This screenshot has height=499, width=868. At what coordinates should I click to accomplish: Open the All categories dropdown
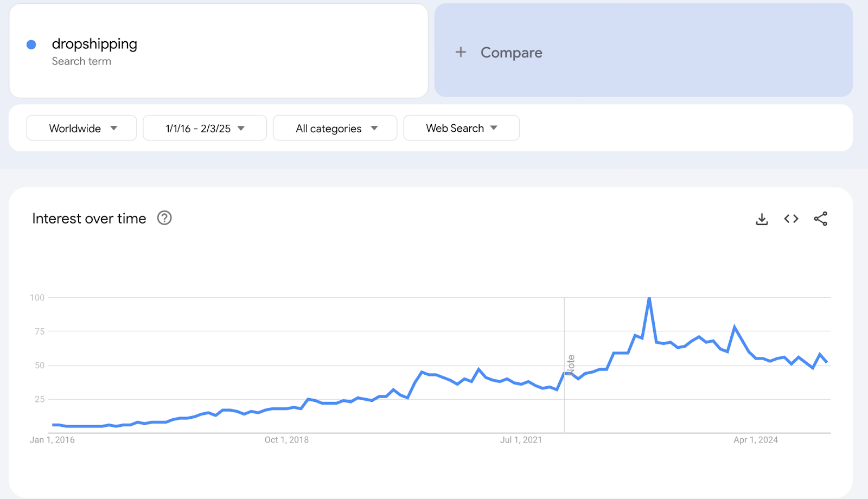pos(335,128)
